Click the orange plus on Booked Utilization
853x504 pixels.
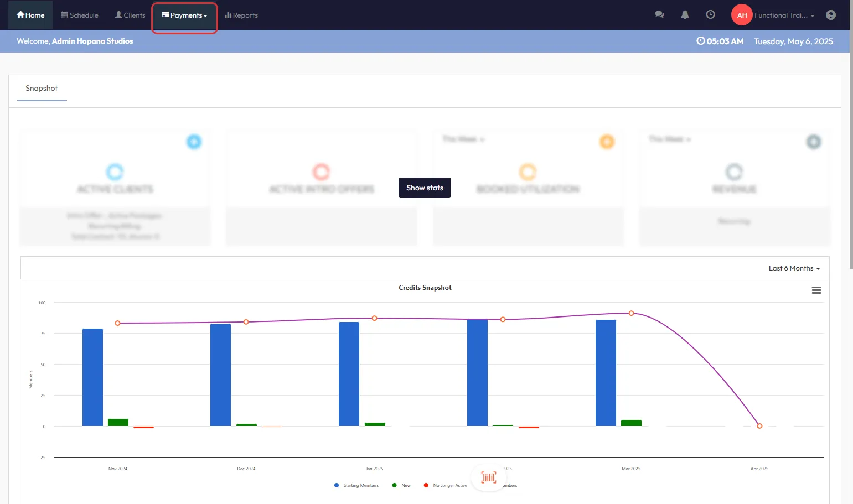click(x=607, y=142)
